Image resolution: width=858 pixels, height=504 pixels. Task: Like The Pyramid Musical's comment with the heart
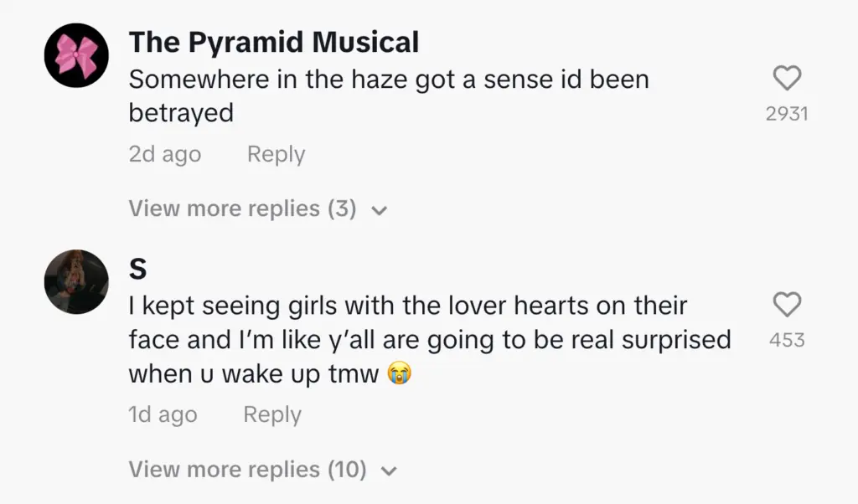[787, 80]
